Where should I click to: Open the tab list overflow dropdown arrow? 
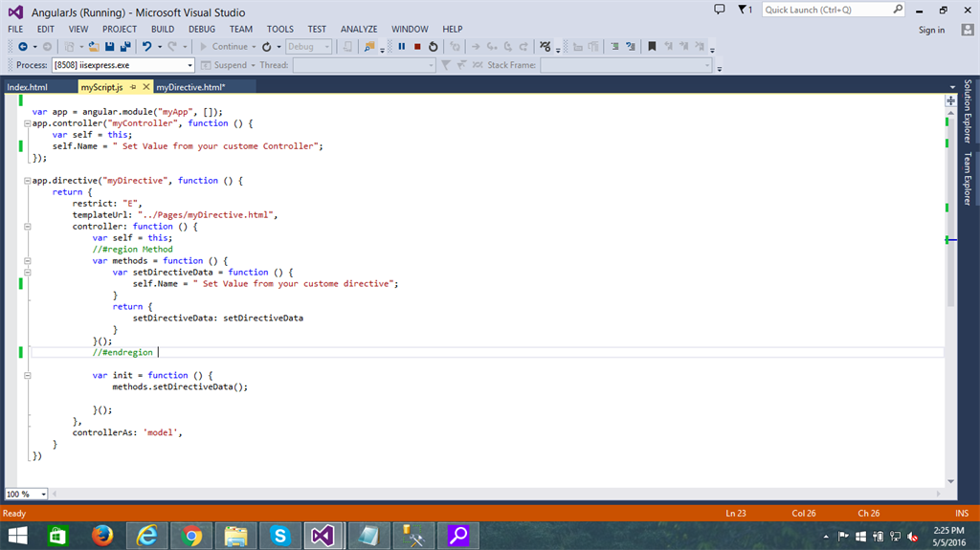pyautogui.click(x=952, y=87)
